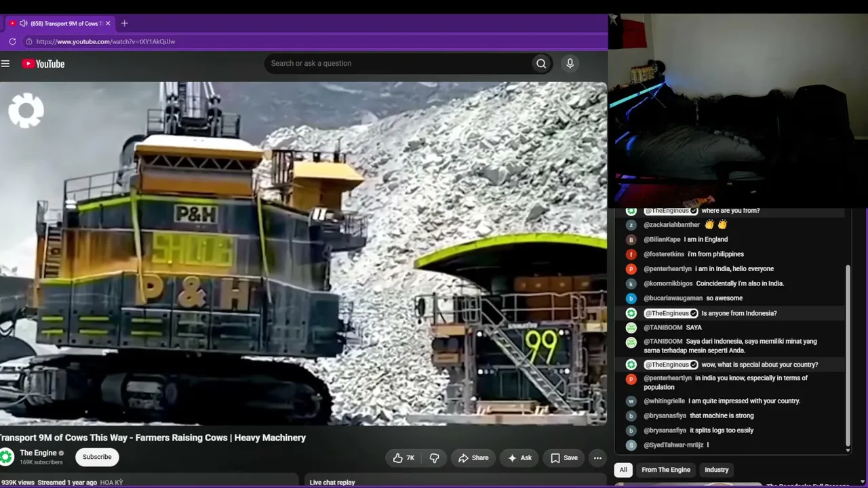The image size is (868, 488).
Task: Subscribe to The Engine channel
Action: (x=97, y=457)
